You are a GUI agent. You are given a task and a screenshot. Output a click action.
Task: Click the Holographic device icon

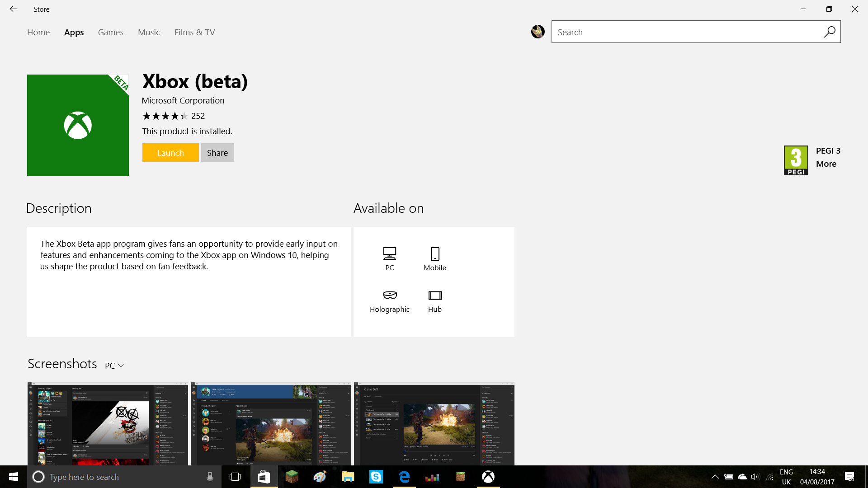390,295
